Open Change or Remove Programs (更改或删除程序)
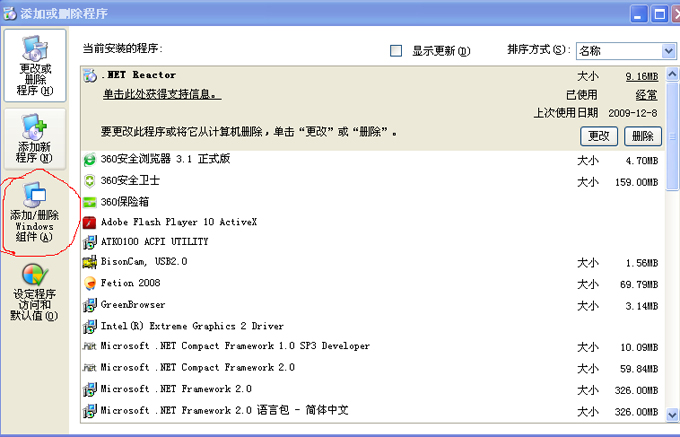The image size is (680, 437). point(35,65)
